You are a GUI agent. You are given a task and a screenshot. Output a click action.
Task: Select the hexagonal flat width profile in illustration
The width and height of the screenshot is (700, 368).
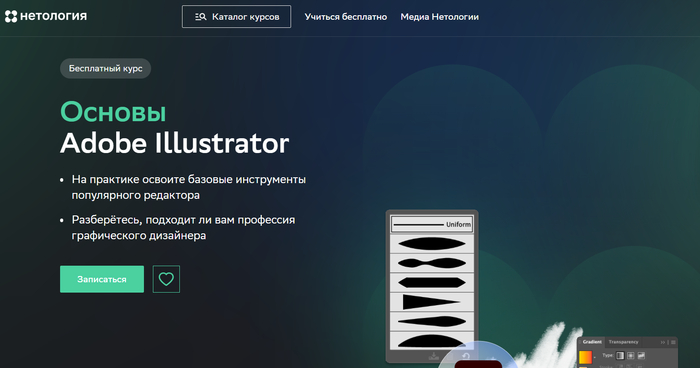coord(432,282)
